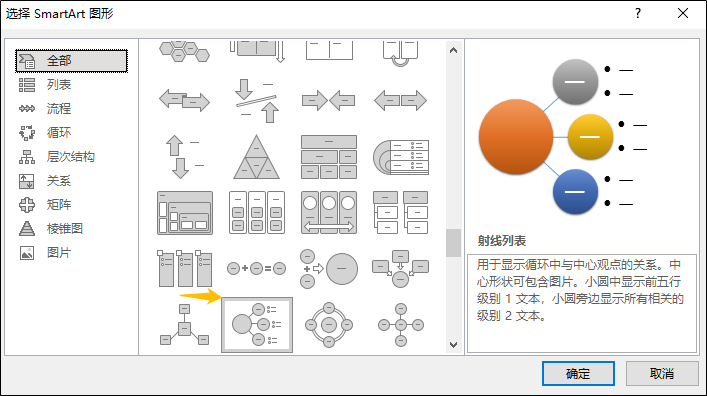Click the scrollbar down arrow

pyautogui.click(x=454, y=345)
